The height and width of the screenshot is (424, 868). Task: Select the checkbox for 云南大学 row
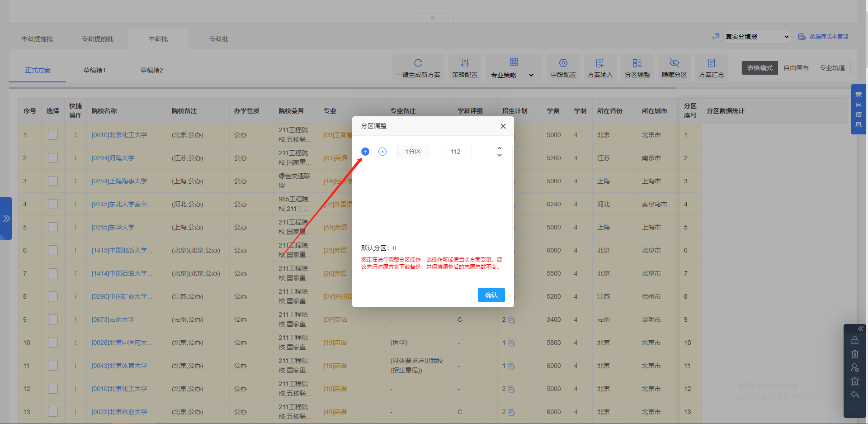pos(52,319)
